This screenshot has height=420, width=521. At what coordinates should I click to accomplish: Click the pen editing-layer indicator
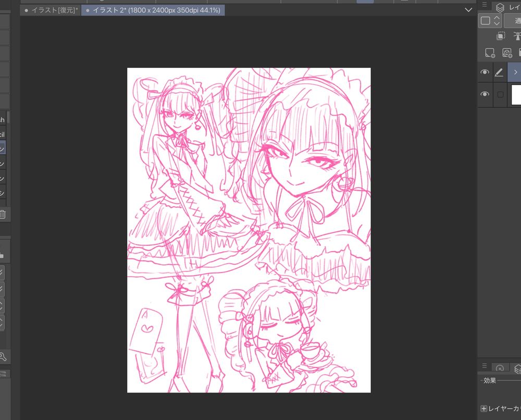point(499,72)
